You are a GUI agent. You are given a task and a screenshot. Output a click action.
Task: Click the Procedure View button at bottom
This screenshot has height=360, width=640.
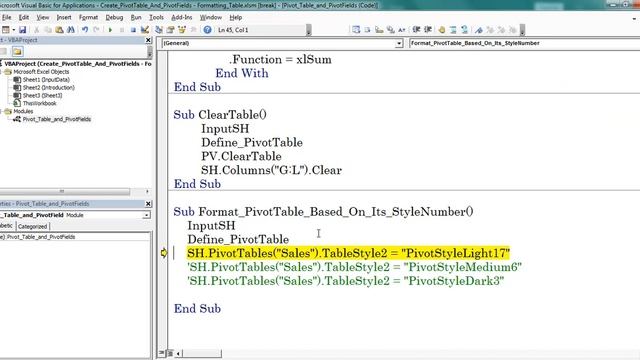point(162,353)
